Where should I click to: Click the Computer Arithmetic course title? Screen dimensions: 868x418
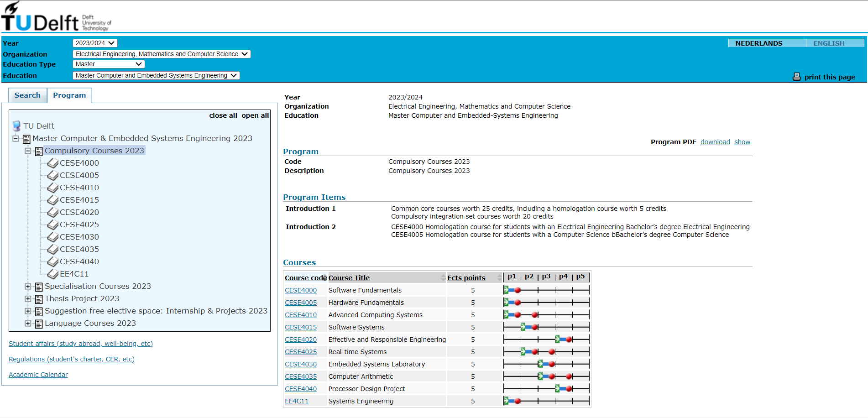click(x=361, y=376)
